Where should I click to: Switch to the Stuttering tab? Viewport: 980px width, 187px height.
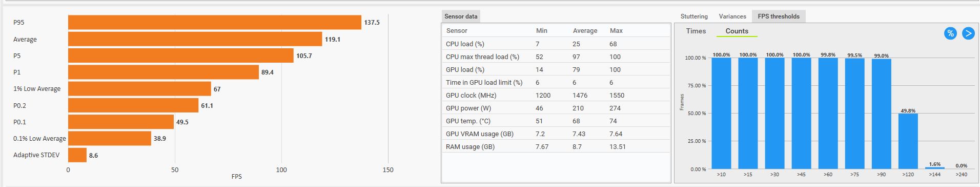pyautogui.click(x=694, y=16)
